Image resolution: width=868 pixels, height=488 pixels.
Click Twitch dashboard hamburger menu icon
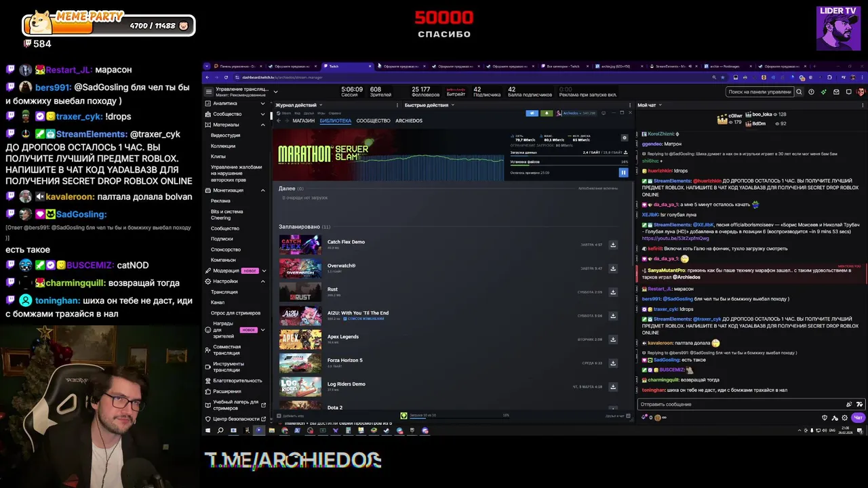(x=208, y=90)
